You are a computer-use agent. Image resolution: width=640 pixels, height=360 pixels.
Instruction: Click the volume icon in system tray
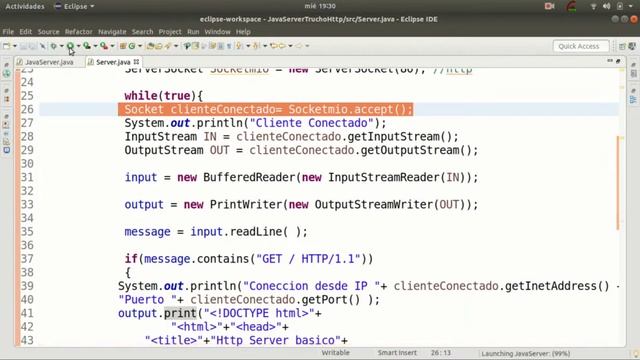click(607, 7)
